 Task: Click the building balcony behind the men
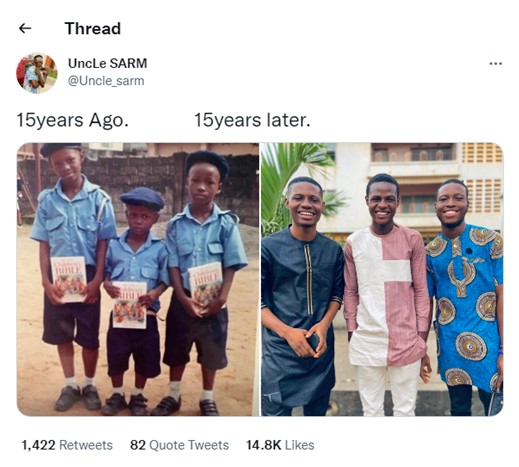coord(413,158)
